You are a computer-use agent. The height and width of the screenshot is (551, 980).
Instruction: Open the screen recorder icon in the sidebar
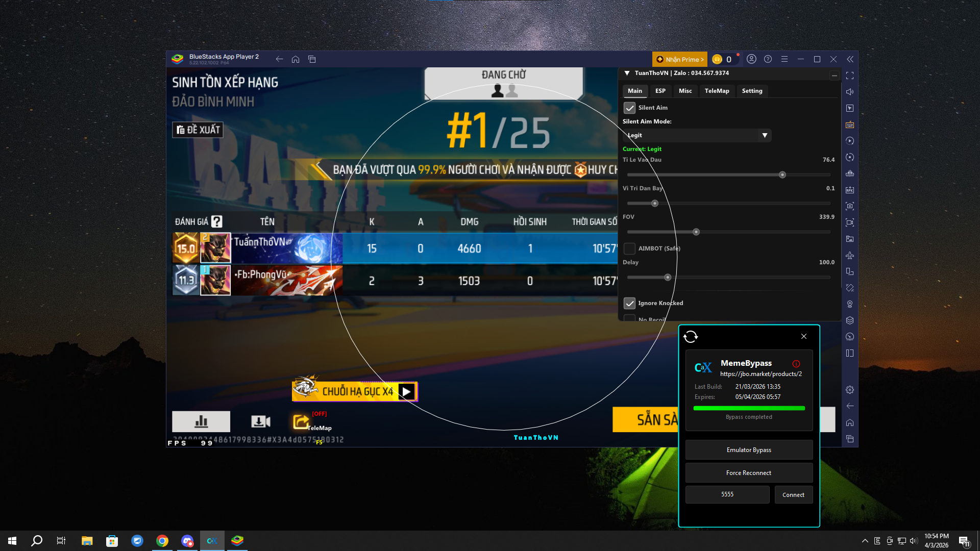(x=850, y=222)
